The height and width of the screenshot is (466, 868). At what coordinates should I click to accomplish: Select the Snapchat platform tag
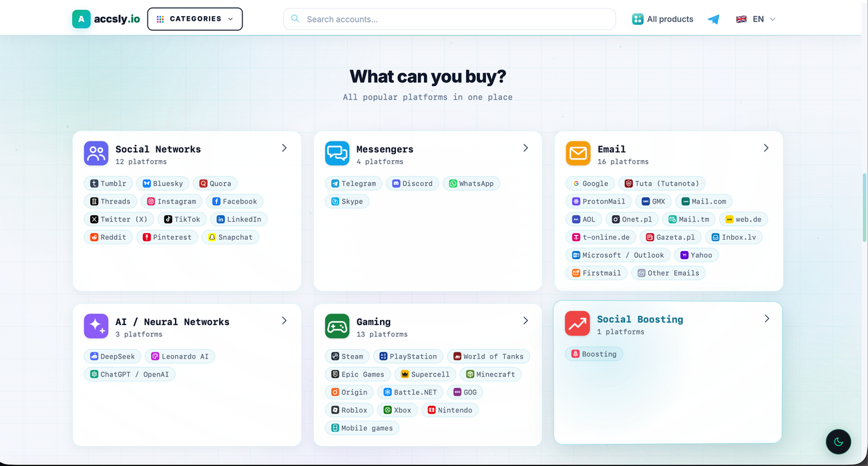pos(230,238)
